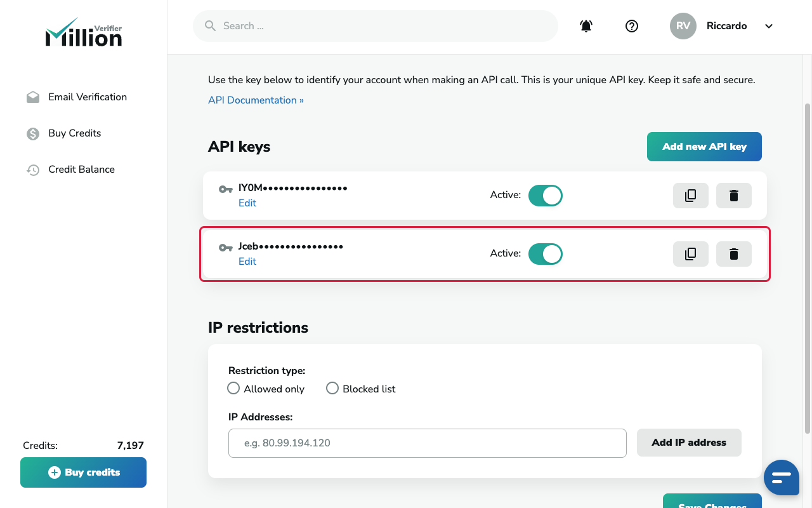Click the API keys heading
Viewport: 812px width, 508px height.
(239, 147)
